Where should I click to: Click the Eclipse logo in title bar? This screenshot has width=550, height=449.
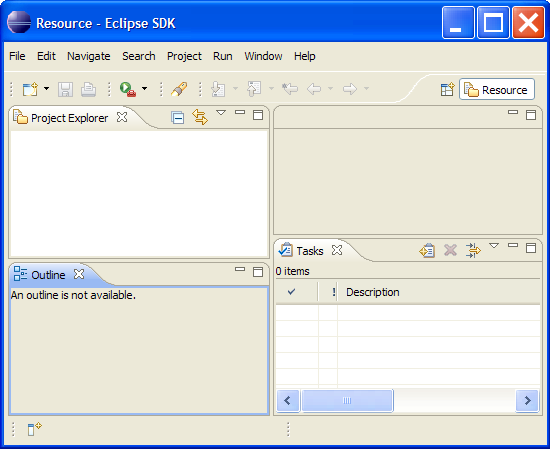[x=19, y=22]
